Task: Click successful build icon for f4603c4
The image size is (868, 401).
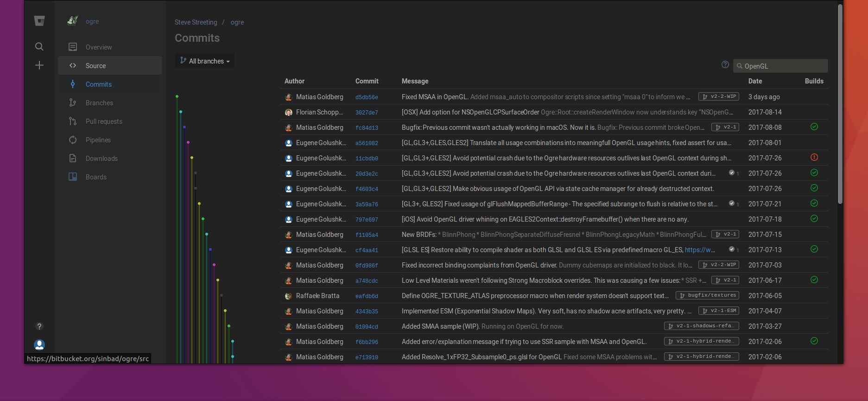Action: coord(814,188)
